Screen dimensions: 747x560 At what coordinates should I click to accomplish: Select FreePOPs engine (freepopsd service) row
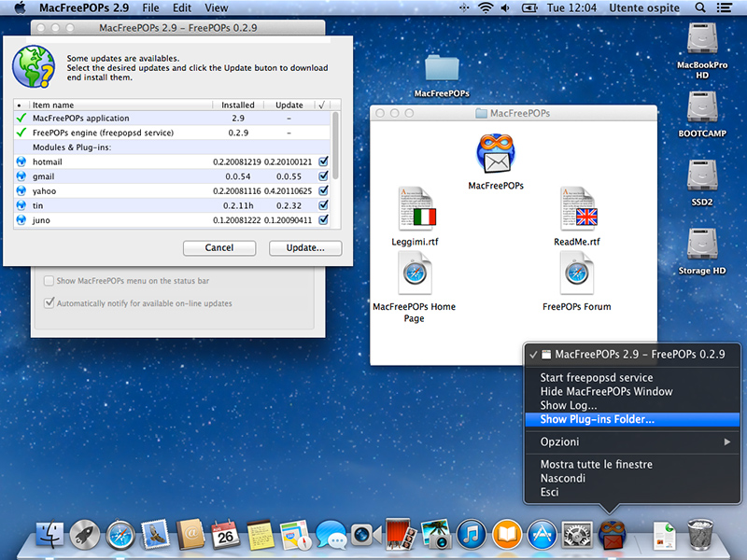click(173, 133)
